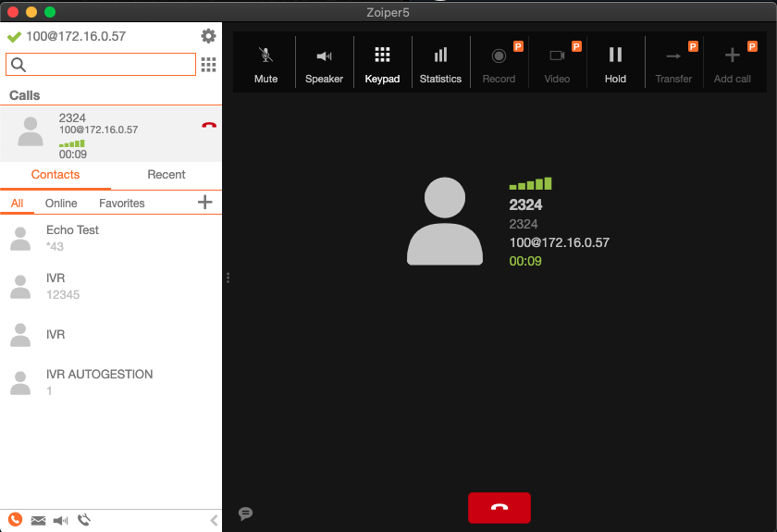This screenshot has width=777, height=532.
Task: Switch to the Recent tab
Action: [166, 175]
